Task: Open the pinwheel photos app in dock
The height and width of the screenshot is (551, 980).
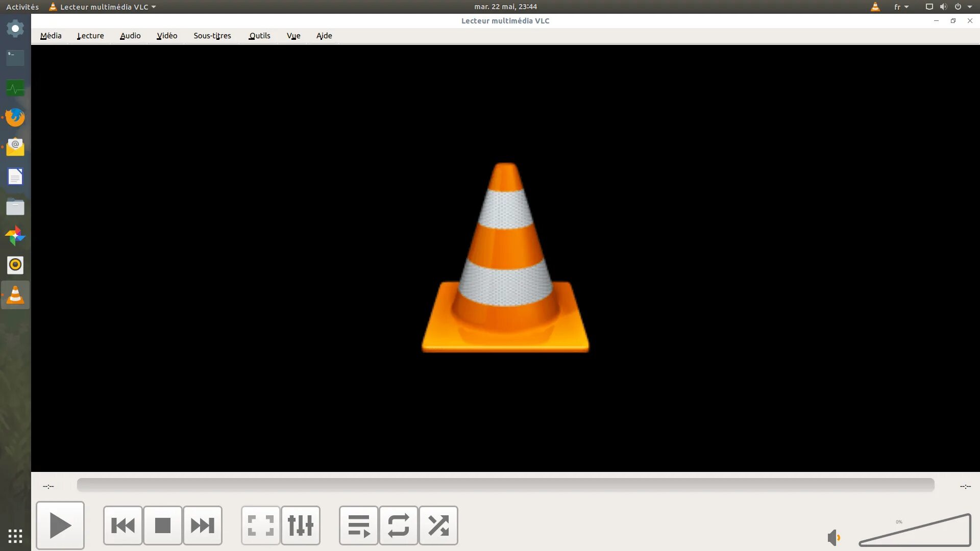Action: pyautogui.click(x=15, y=236)
